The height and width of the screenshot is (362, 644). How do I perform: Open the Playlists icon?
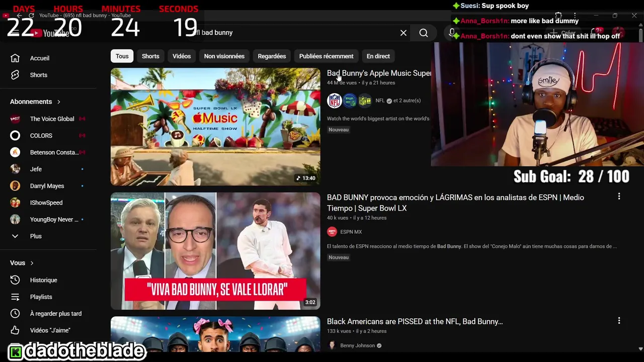[15, 297]
